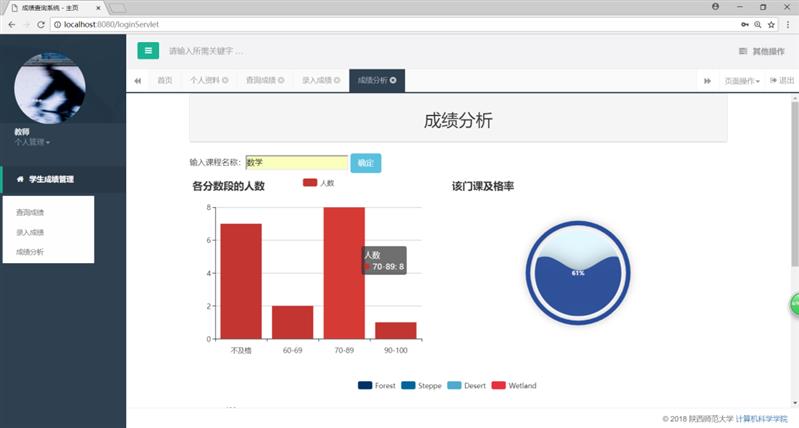
Task: Bookmark this page with the star icon
Action: click(772, 24)
